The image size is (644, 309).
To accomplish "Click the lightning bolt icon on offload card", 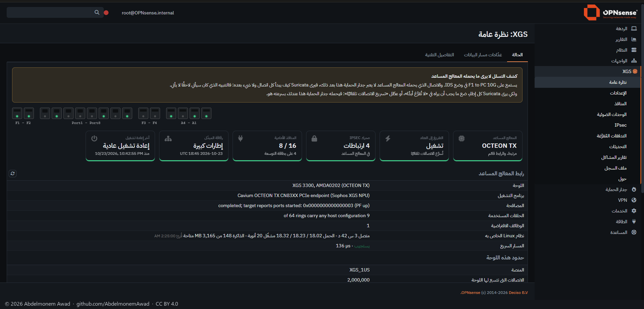I will [x=388, y=138].
